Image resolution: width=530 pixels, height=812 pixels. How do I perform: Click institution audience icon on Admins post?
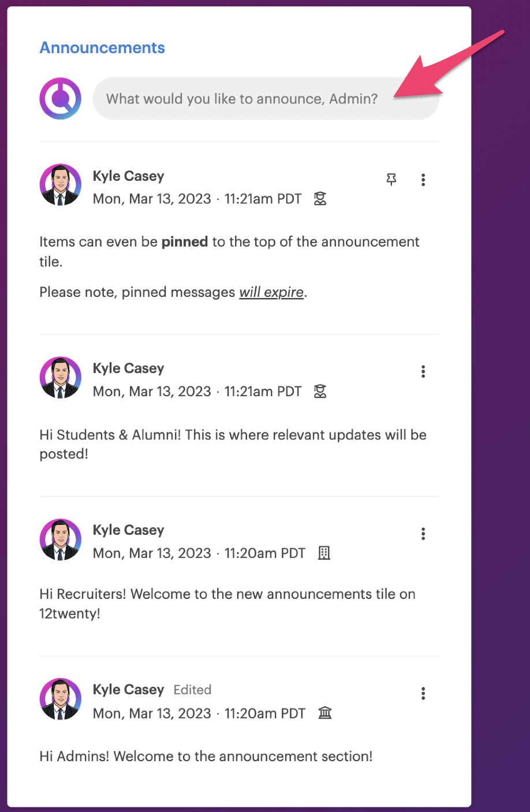[325, 713]
